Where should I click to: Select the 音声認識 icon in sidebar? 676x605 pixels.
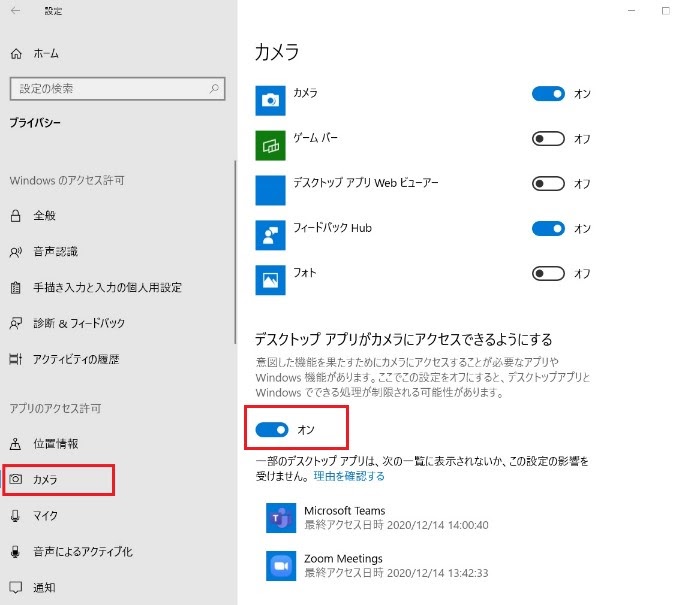click(x=16, y=251)
